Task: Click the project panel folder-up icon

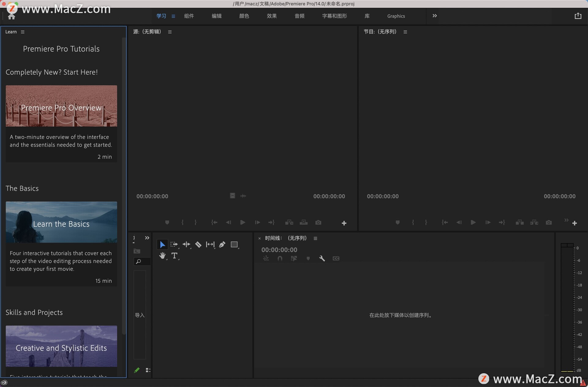Action: (137, 251)
